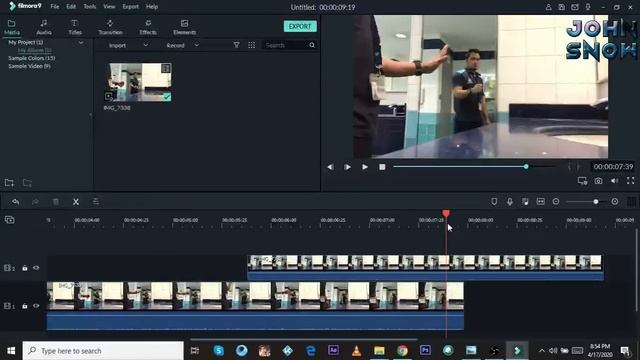This screenshot has width=640, height=360.
Task: Record voiceover with the microphone icon
Action: [x=510, y=201]
